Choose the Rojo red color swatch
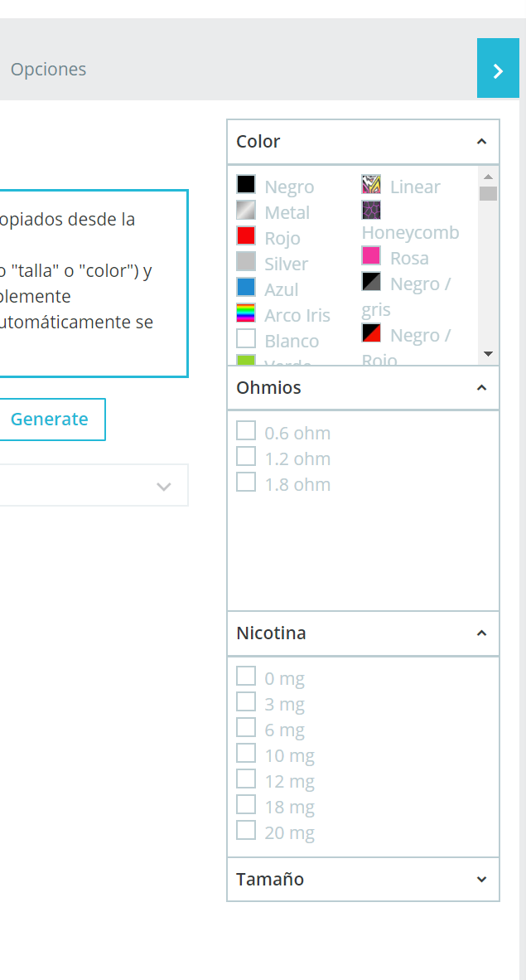 [x=246, y=236]
